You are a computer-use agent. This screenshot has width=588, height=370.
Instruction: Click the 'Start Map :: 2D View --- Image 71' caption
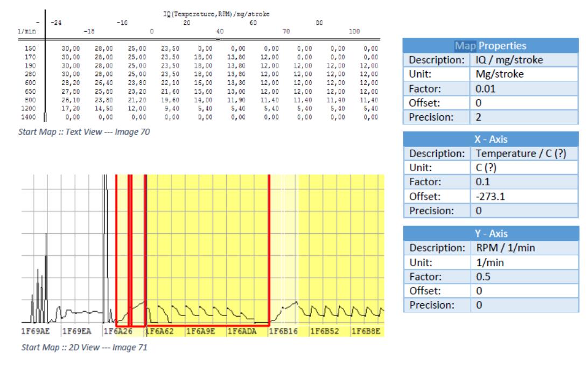point(85,347)
